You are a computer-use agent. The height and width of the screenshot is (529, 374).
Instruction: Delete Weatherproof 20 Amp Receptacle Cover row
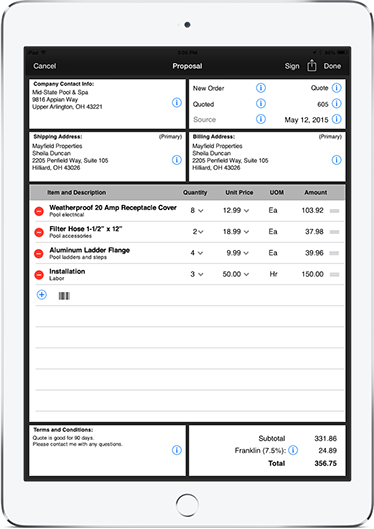point(39,212)
